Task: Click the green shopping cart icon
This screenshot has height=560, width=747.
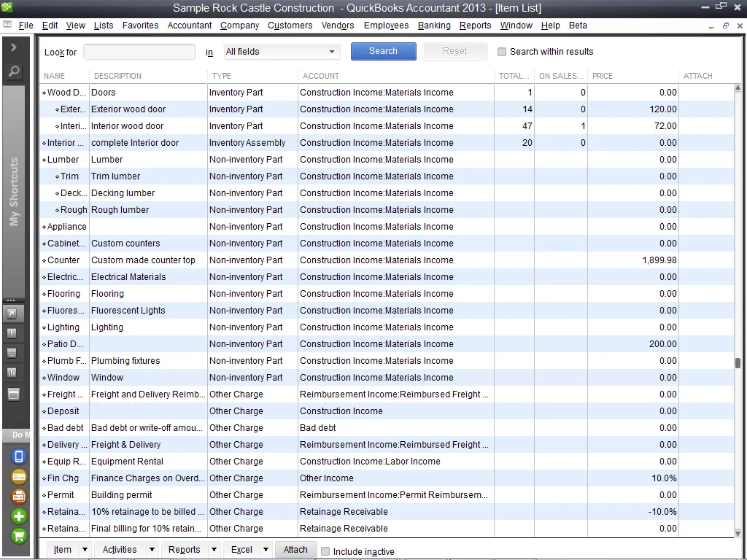Action: click(19, 536)
